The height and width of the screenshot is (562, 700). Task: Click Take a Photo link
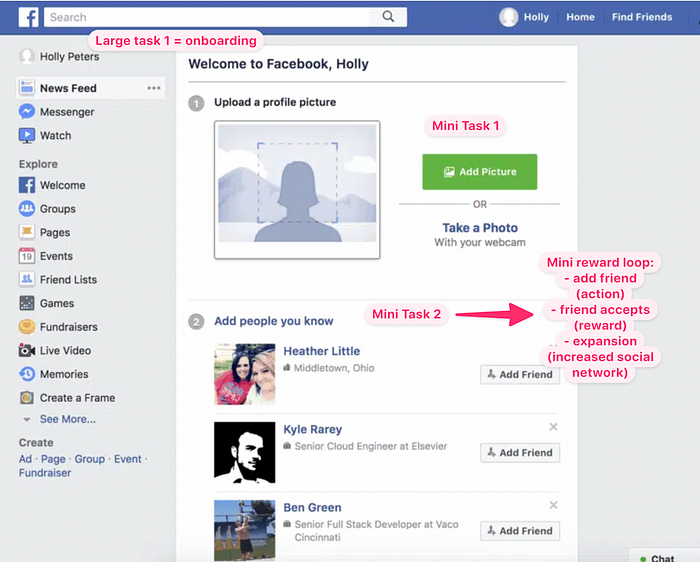click(x=480, y=228)
